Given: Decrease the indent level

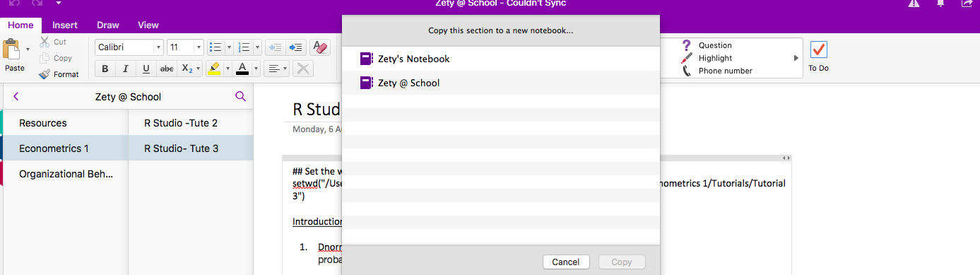Looking at the screenshot, I should pos(276,47).
